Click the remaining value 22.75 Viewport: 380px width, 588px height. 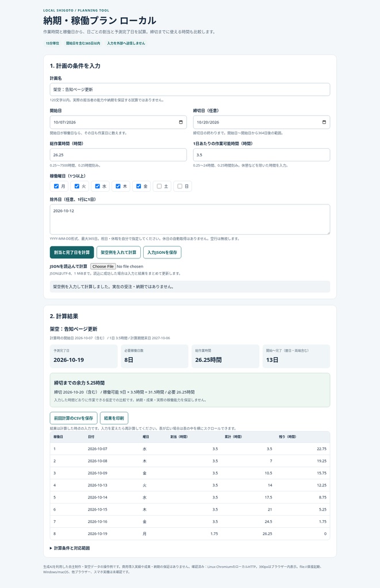(x=322, y=449)
